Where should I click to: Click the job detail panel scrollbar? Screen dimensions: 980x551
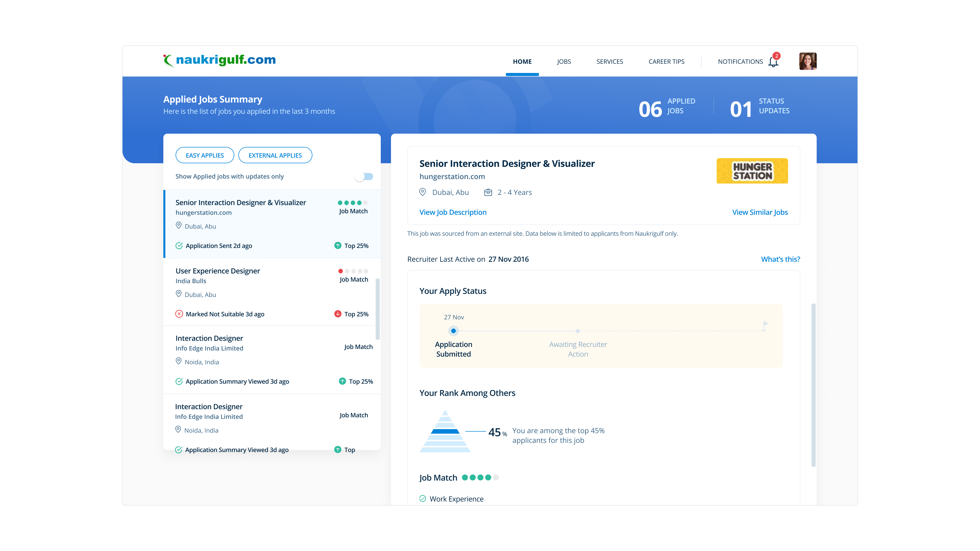click(813, 385)
